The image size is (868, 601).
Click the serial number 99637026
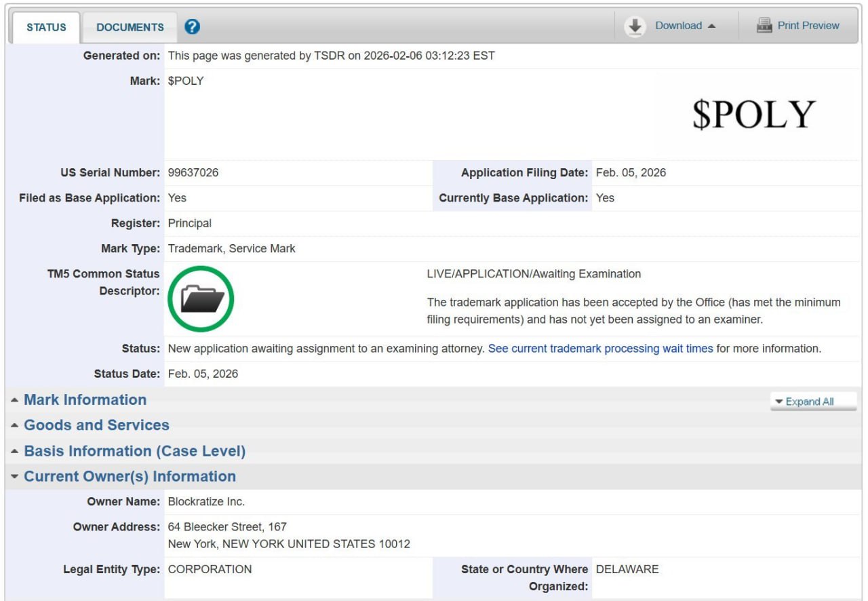pos(193,173)
